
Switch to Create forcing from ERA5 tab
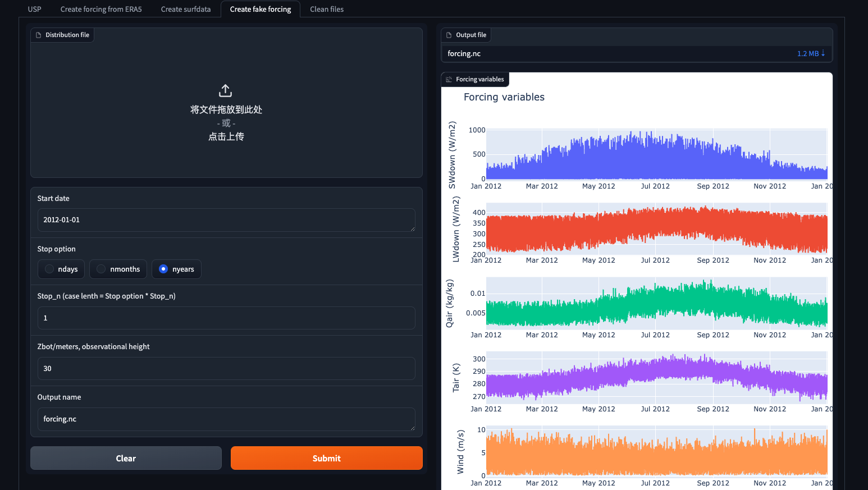pyautogui.click(x=101, y=9)
